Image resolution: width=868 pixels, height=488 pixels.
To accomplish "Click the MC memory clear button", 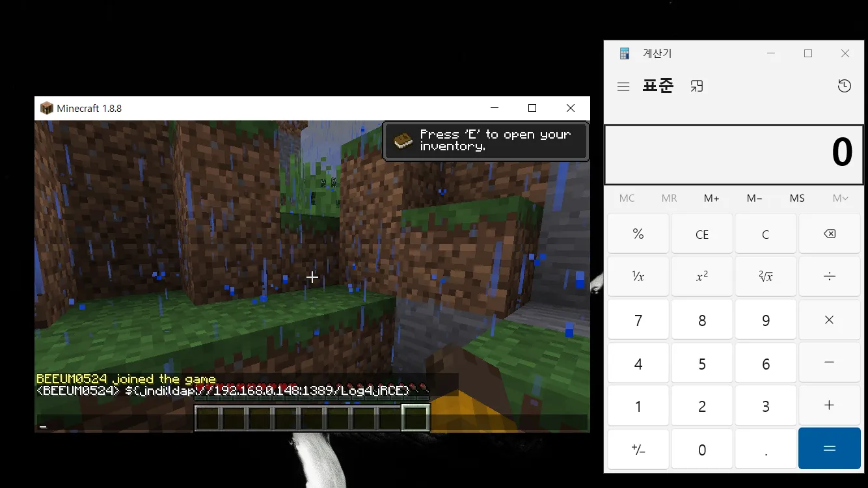I will pyautogui.click(x=627, y=198).
